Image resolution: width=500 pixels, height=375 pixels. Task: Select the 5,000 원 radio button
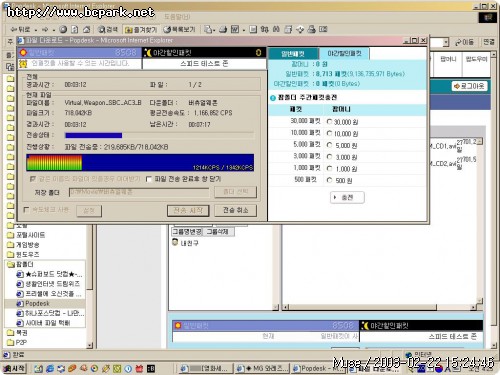329,145
